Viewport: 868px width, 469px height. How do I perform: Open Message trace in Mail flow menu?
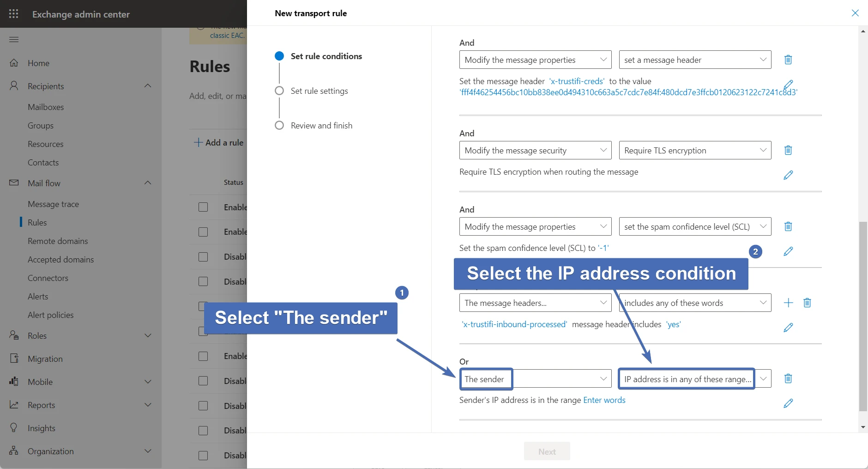click(53, 204)
